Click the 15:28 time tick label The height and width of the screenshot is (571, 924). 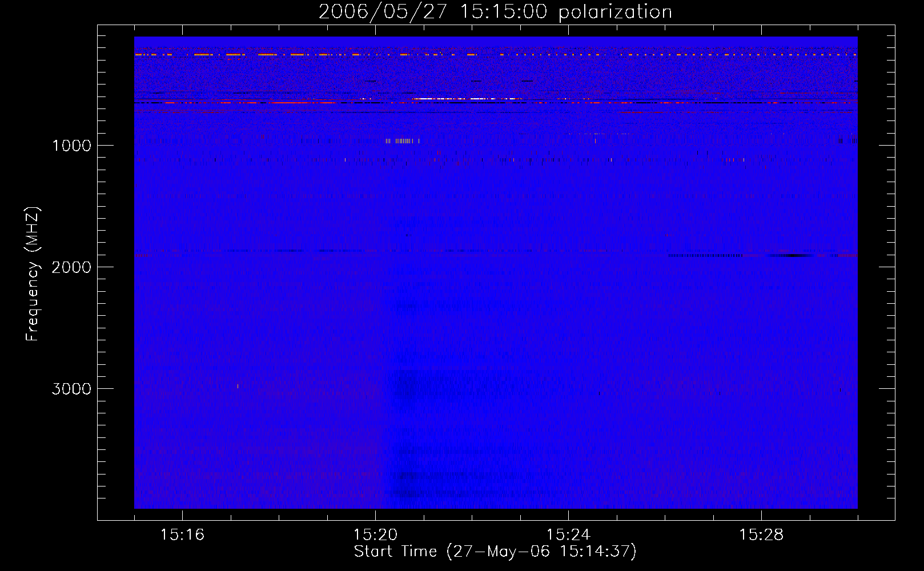[761, 534]
